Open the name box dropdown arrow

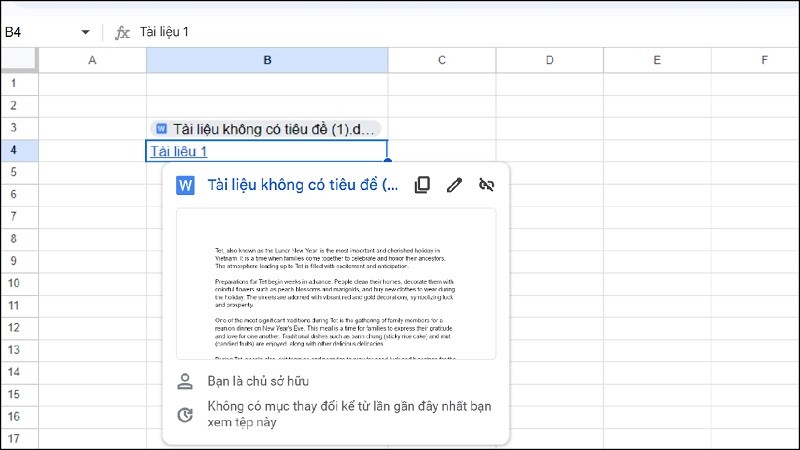point(85,32)
